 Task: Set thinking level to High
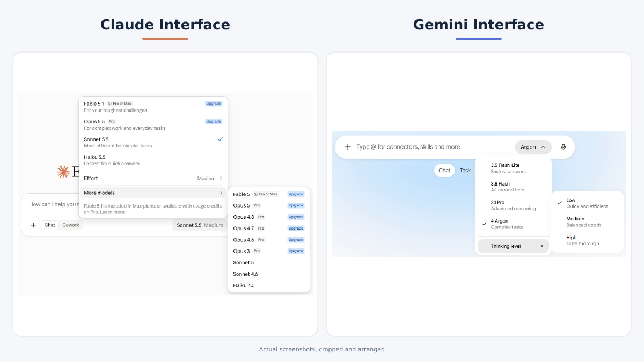(x=587, y=240)
